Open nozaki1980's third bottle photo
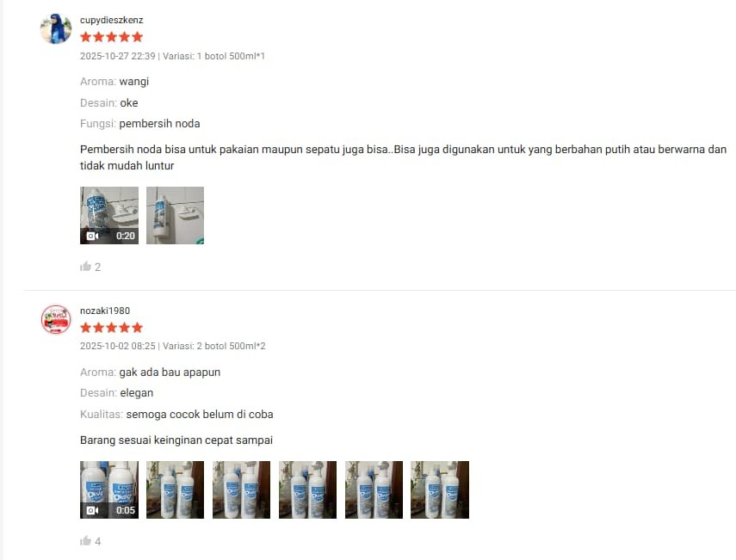Viewport: 736px width, 560px height. click(x=307, y=489)
